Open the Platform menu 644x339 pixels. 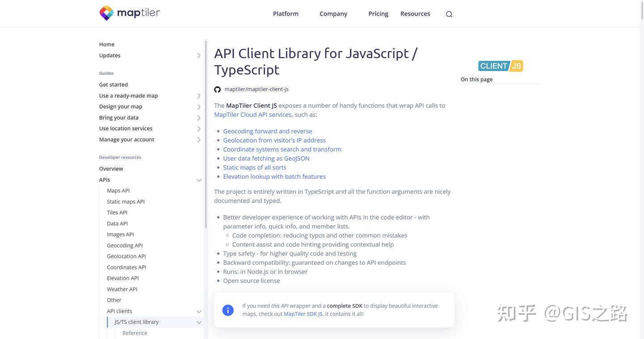286,14
